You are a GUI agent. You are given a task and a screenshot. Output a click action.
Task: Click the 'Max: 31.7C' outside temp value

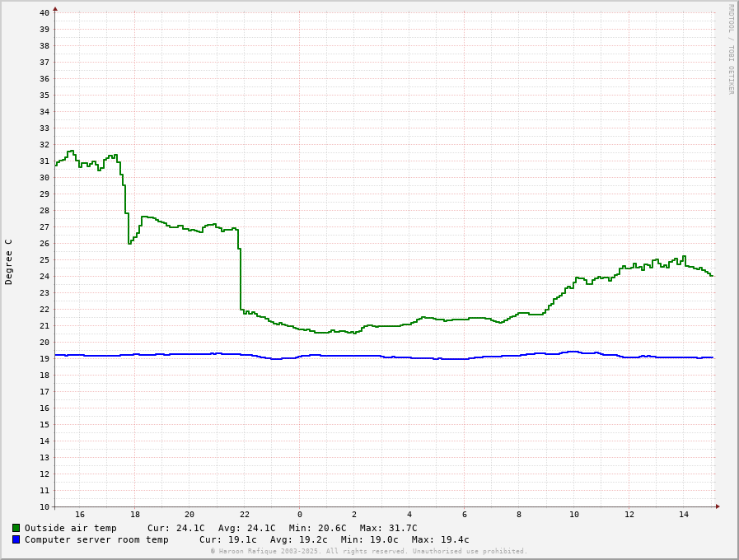(x=389, y=528)
